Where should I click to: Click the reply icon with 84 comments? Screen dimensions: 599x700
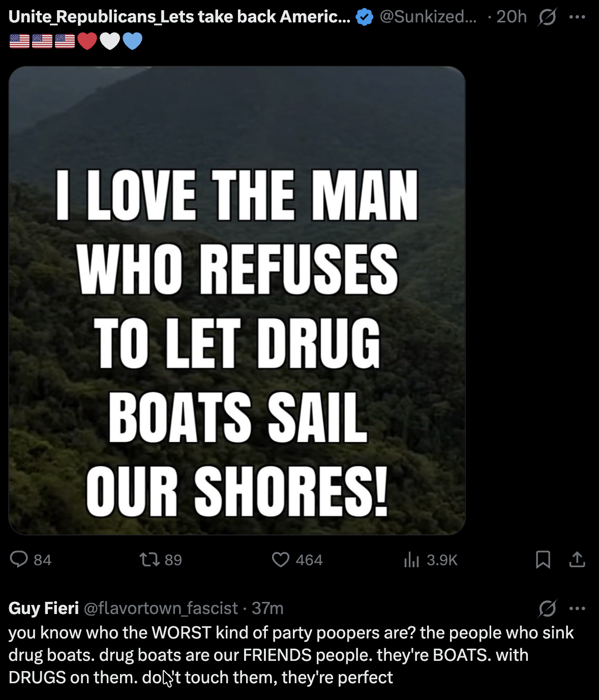(x=19, y=560)
